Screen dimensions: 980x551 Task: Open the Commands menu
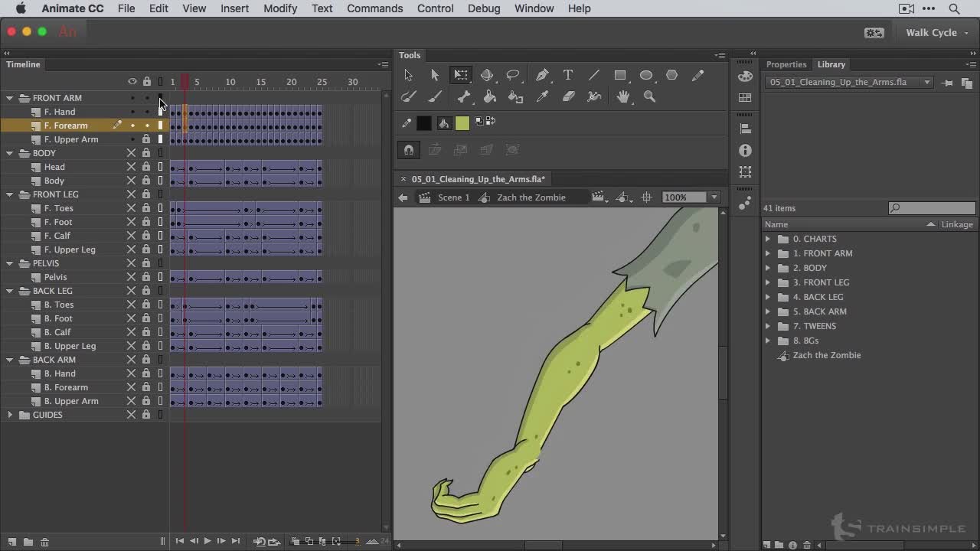click(374, 8)
